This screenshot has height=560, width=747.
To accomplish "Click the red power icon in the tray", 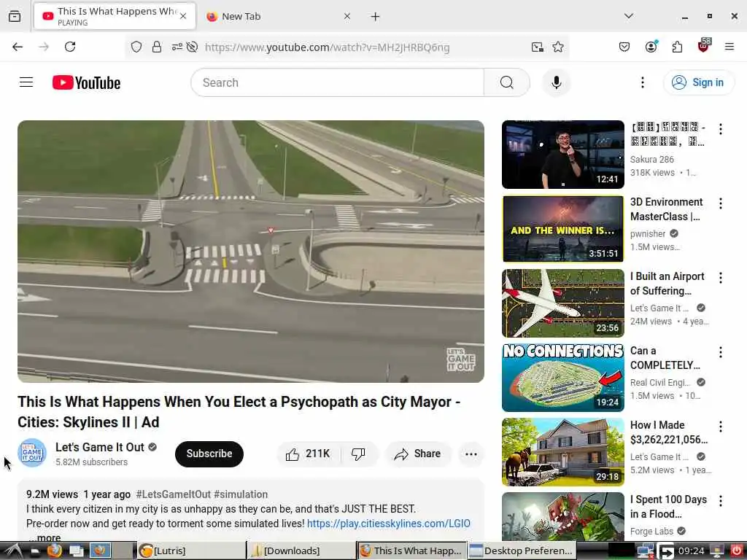I will coord(737,551).
